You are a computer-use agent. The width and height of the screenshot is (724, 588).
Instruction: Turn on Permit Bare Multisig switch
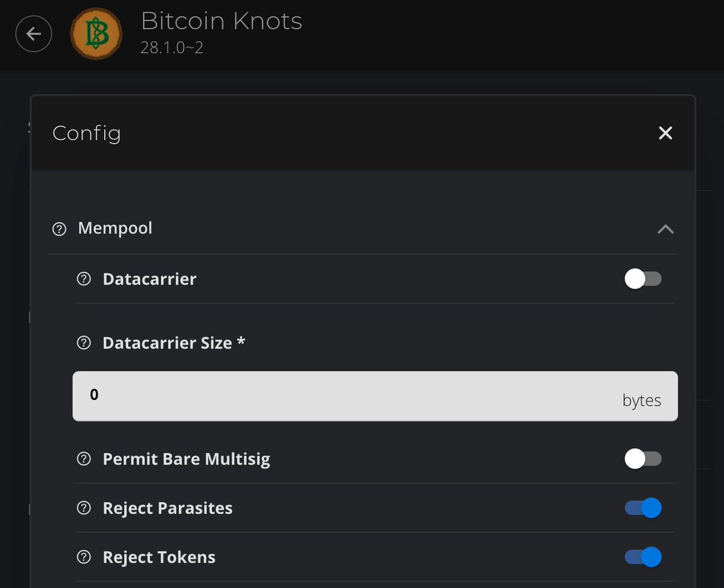coord(643,459)
